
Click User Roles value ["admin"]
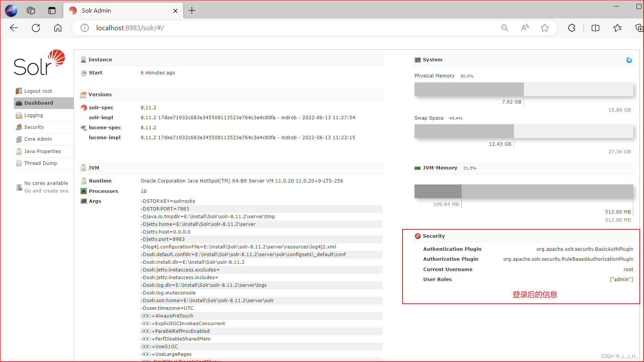[x=621, y=280]
